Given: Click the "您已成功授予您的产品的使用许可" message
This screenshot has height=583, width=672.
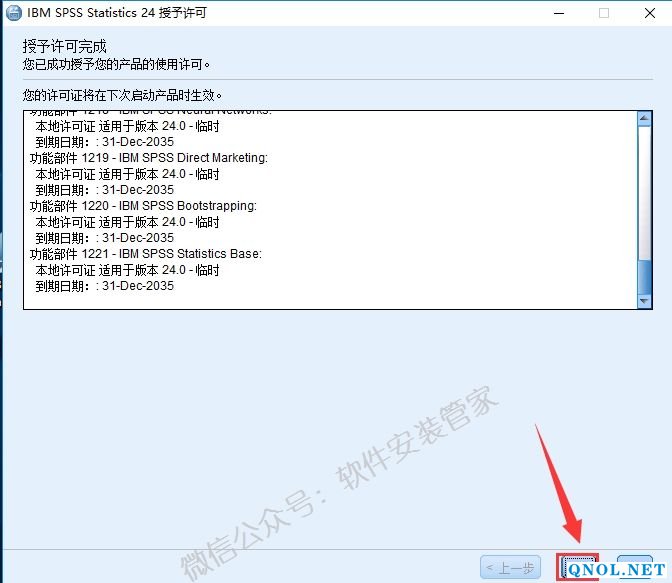Looking at the screenshot, I should pyautogui.click(x=122, y=64).
